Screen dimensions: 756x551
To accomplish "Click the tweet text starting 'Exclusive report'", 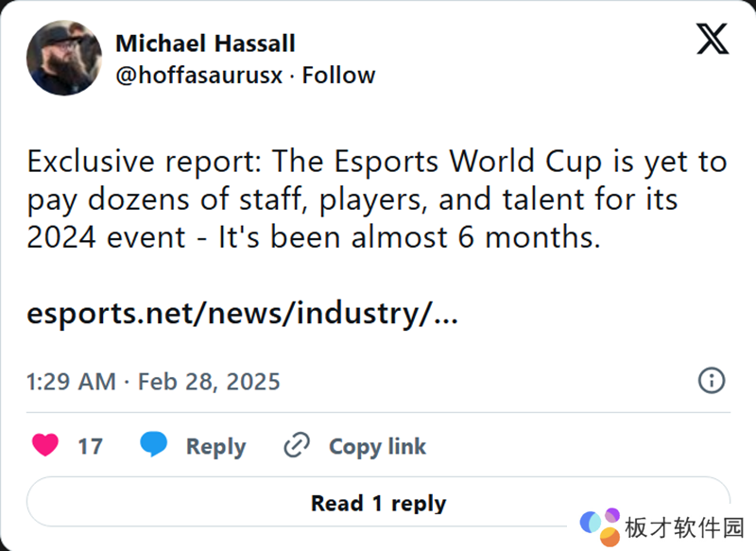I will [x=377, y=162].
